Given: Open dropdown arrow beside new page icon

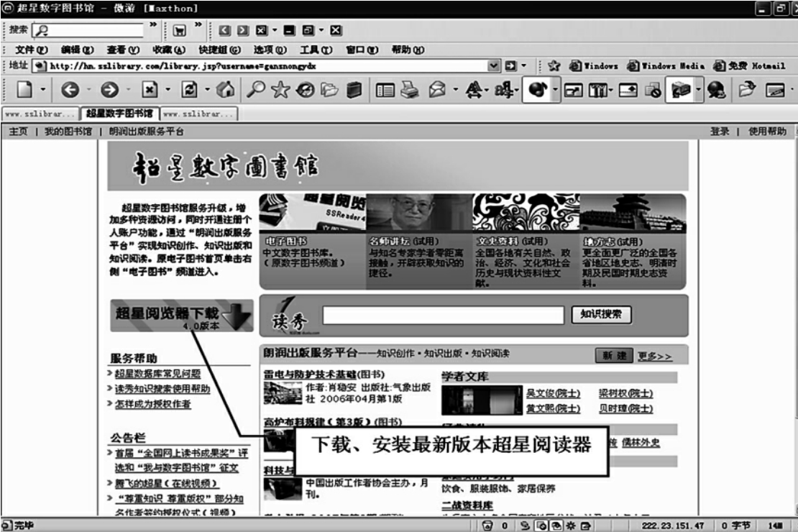Looking at the screenshot, I should point(42,90).
